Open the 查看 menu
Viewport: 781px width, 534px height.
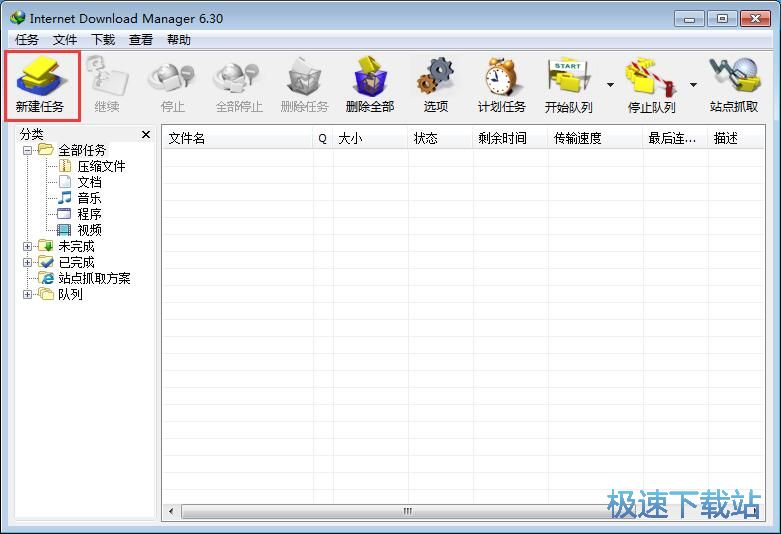tap(141, 40)
